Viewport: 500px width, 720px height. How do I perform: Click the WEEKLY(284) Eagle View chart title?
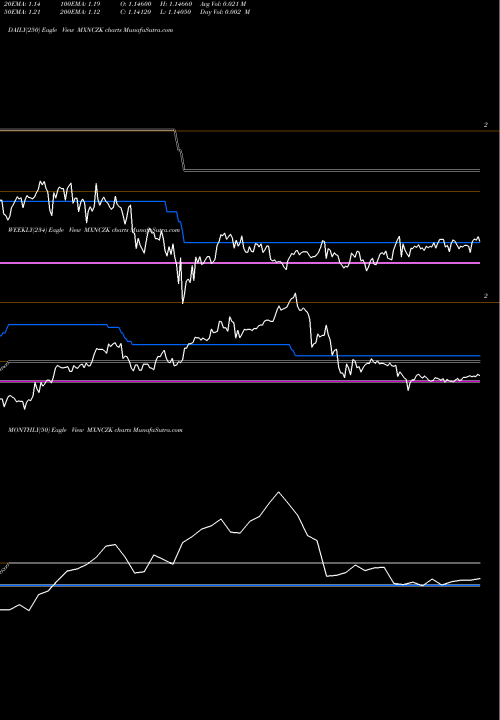[x=94, y=230]
